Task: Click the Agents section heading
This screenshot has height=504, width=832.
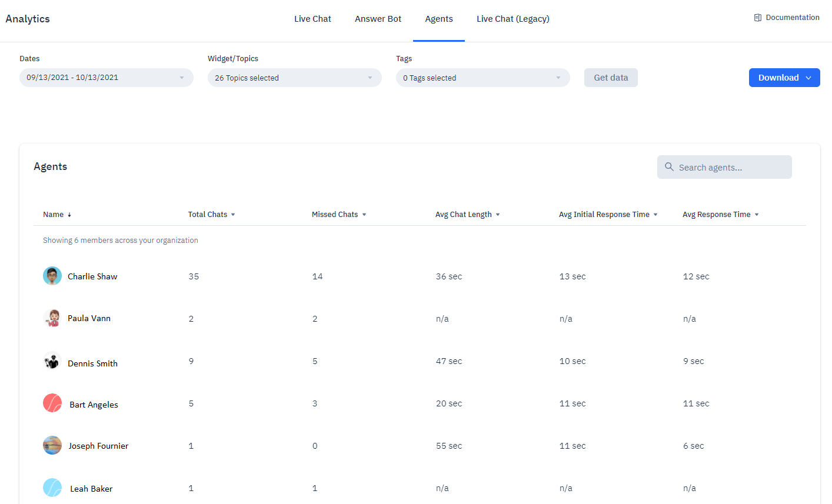Action: pos(50,166)
